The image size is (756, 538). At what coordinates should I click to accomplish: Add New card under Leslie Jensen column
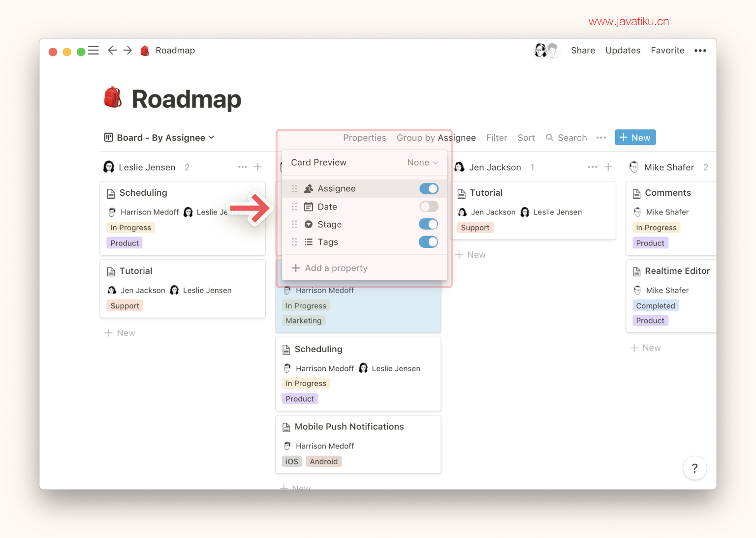pos(120,333)
